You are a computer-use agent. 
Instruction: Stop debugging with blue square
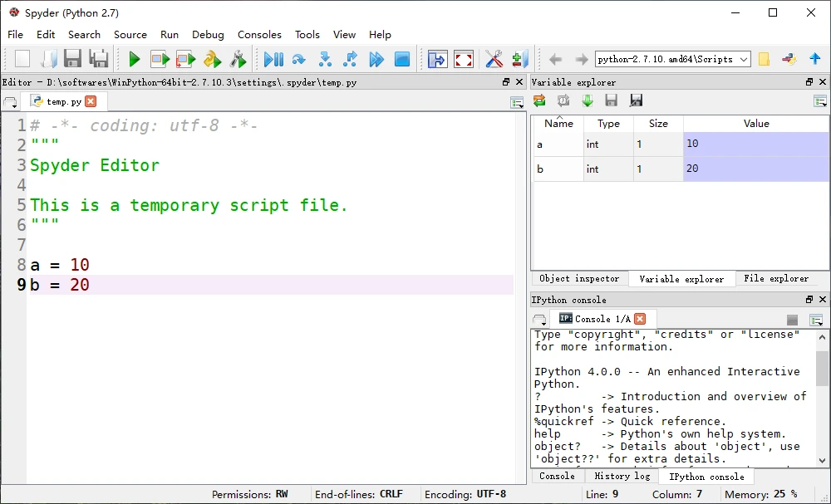point(402,59)
